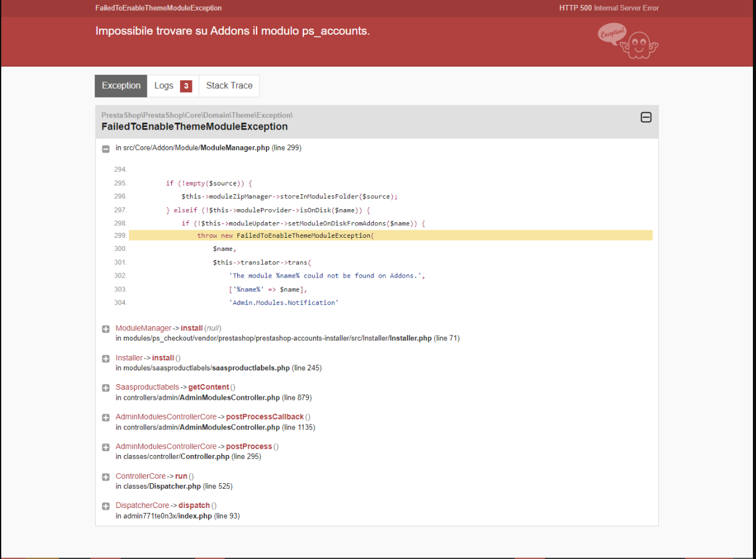Click the ModuleManager.php file name
756x559 pixels.
pyautogui.click(x=235, y=148)
